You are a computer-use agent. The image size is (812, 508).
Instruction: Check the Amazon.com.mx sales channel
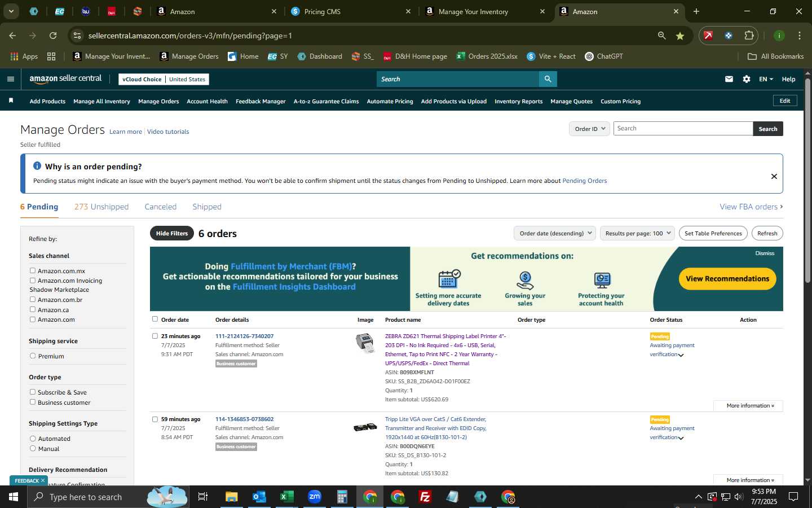click(33, 270)
